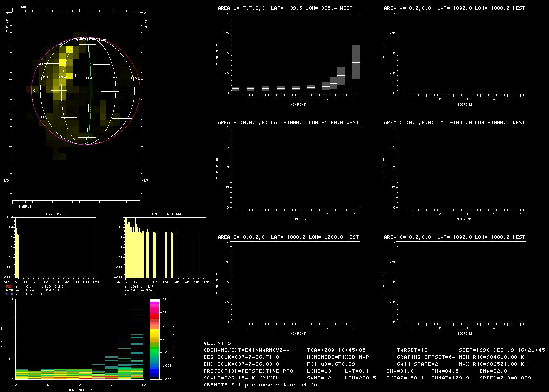Viewport: 549px width, 392px height.
Task: Choose the empty AREA 6 spectrum plot
Action: [x=462, y=282]
